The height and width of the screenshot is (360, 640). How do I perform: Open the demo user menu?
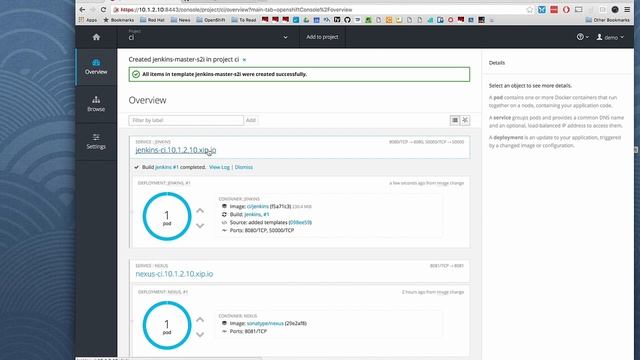(x=610, y=37)
